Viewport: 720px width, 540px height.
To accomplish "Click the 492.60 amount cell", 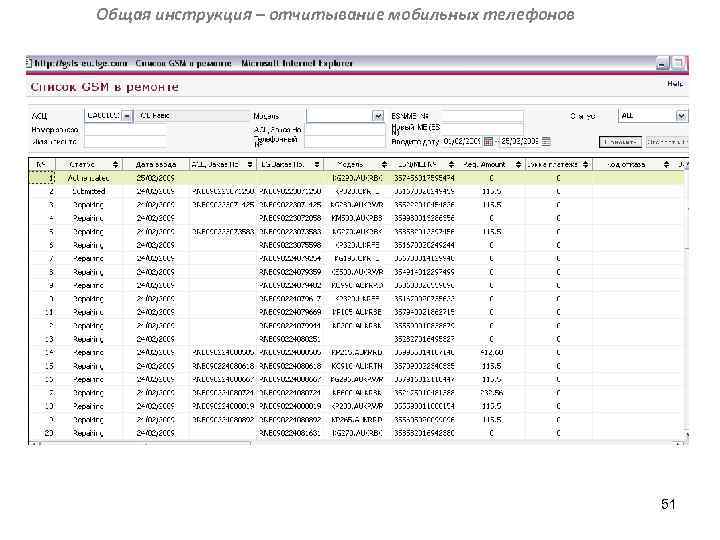I will tap(492, 353).
